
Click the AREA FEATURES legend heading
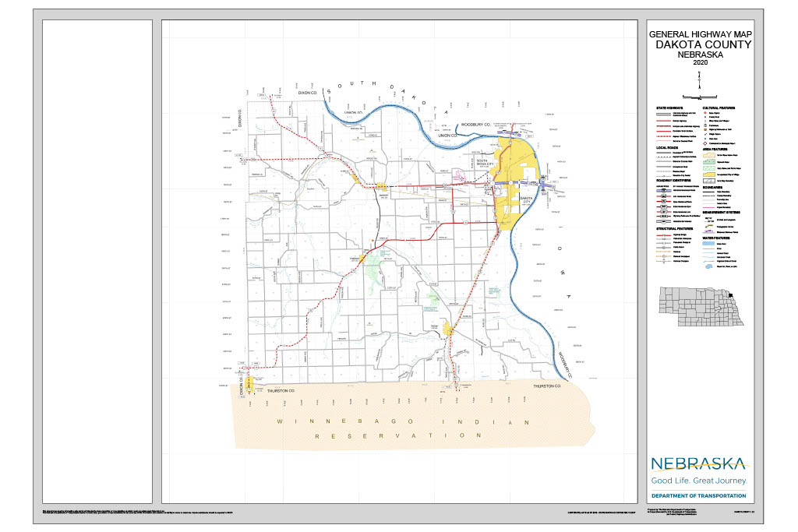coord(715,149)
